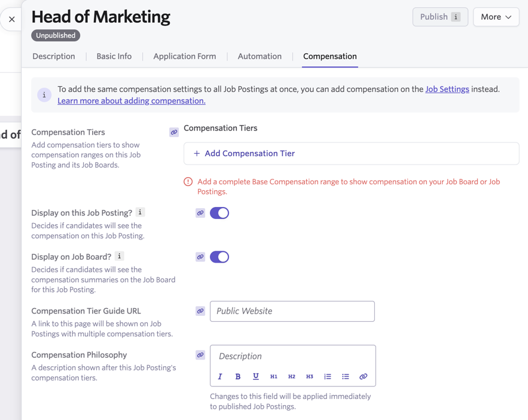This screenshot has height=420, width=528.
Task: Set Heading 1 style in editor
Action: point(274,376)
